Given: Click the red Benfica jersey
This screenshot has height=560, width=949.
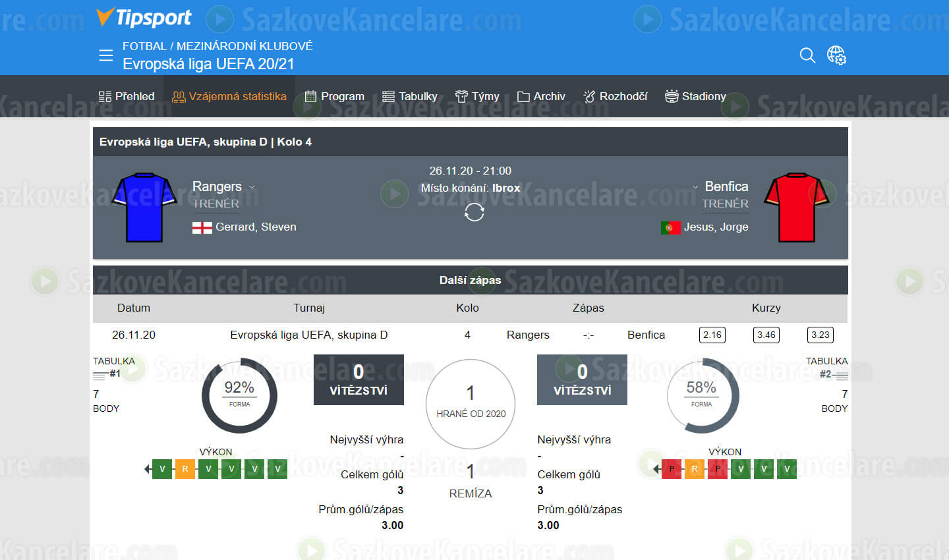Looking at the screenshot, I should click(x=797, y=208).
